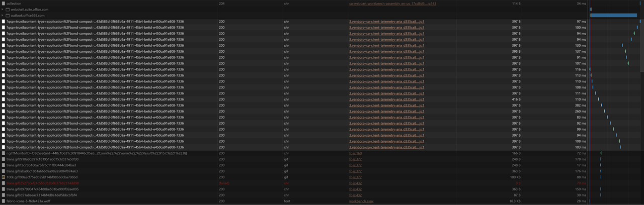Click the collection request document icon

point(4,4)
